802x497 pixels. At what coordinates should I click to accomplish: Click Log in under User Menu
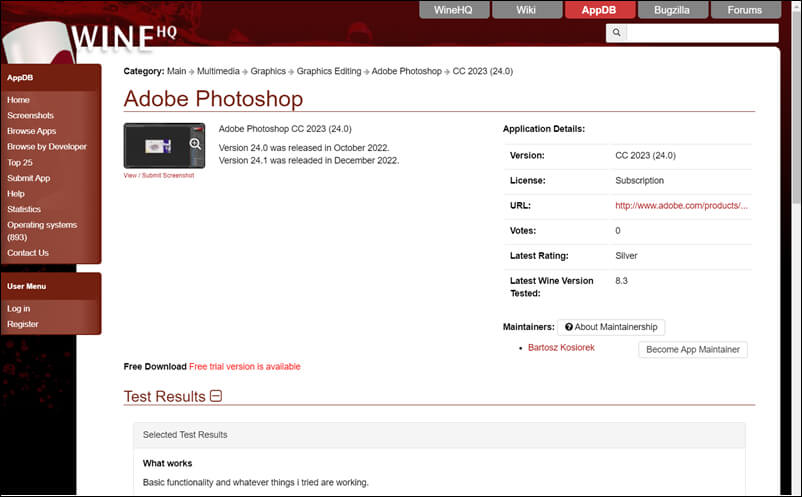pos(18,309)
